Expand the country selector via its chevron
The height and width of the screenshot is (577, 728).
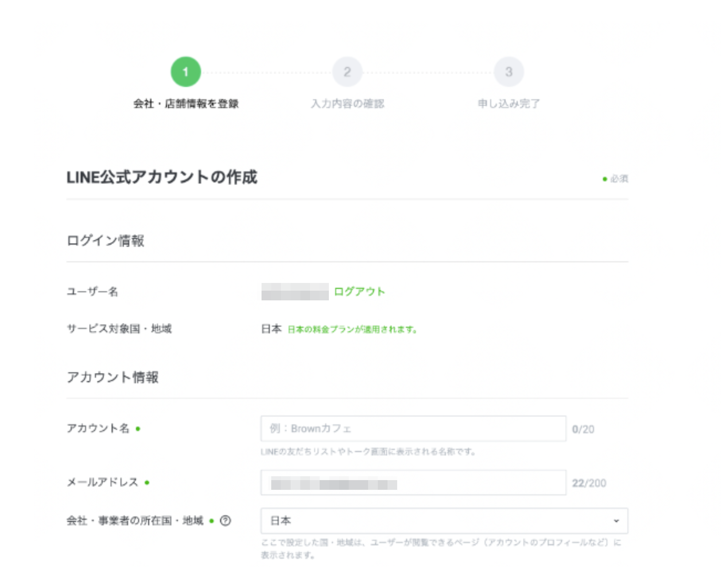pos(616,521)
